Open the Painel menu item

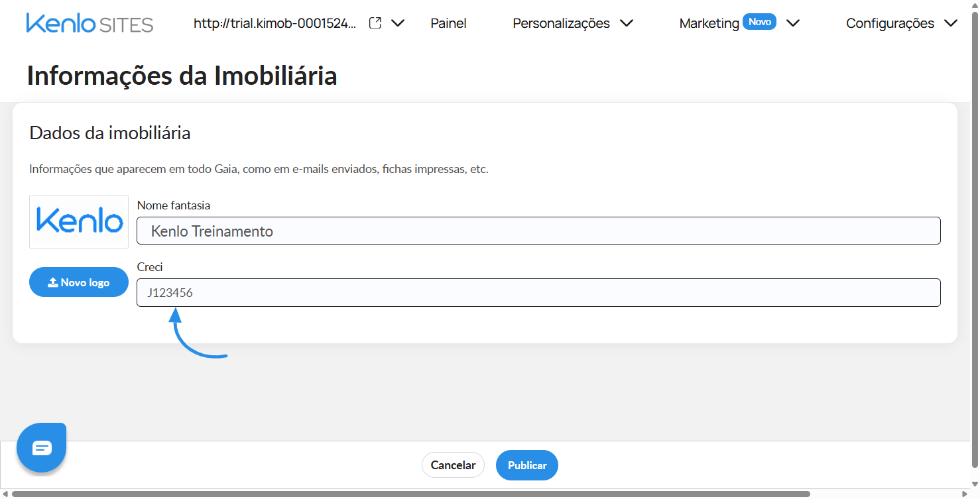click(448, 23)
